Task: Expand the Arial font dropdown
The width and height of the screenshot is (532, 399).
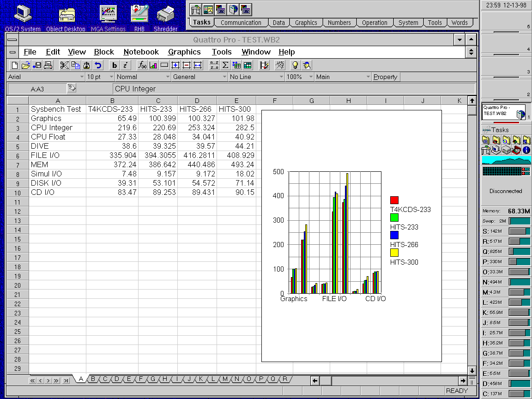Action: click(82, 77)
